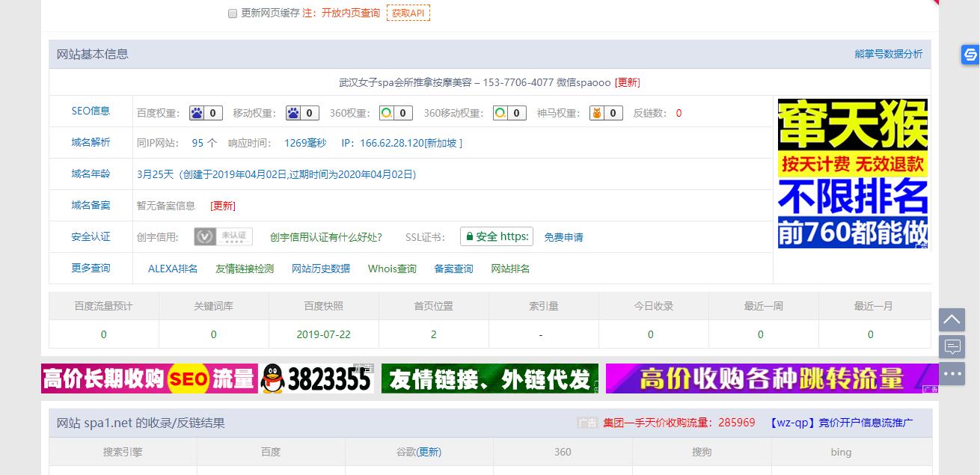The image size is (980, 475).
Task: Open the 同IP网站 count 95
Action: [x=197, y=143]
